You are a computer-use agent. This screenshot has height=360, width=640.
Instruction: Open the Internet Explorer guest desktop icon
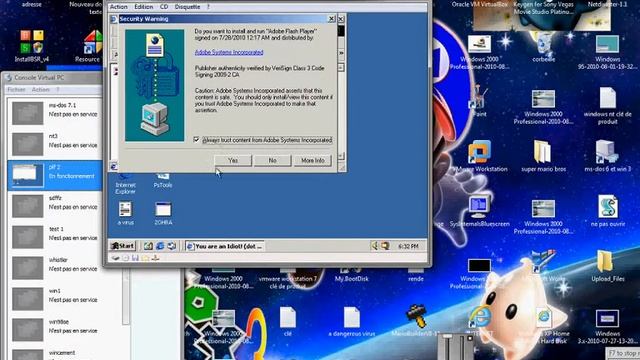125,184
